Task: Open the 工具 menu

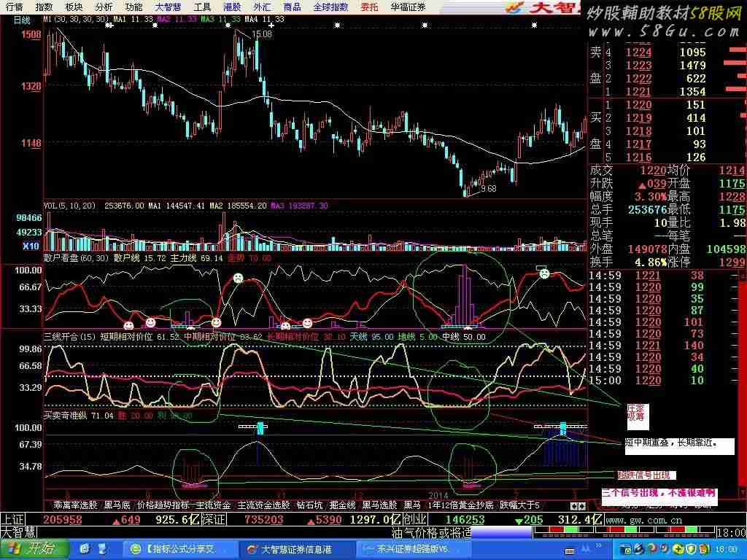Action: click(203, 7)
